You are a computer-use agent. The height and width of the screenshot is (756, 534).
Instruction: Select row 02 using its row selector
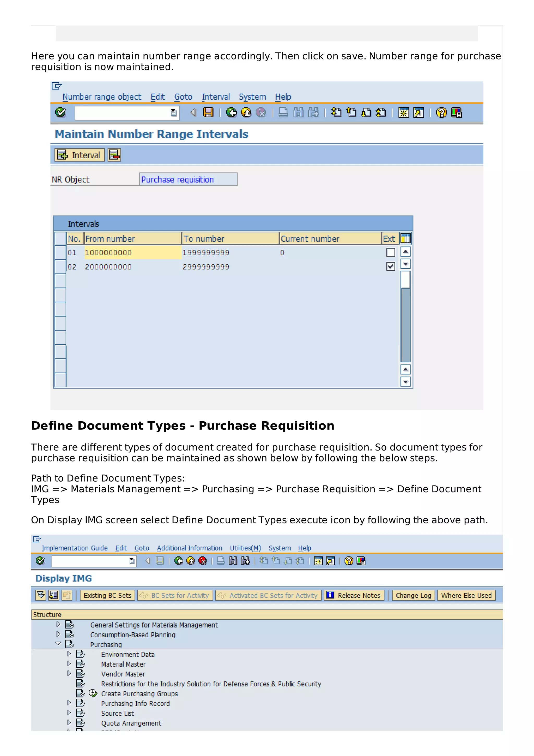[x=60, y=266]
